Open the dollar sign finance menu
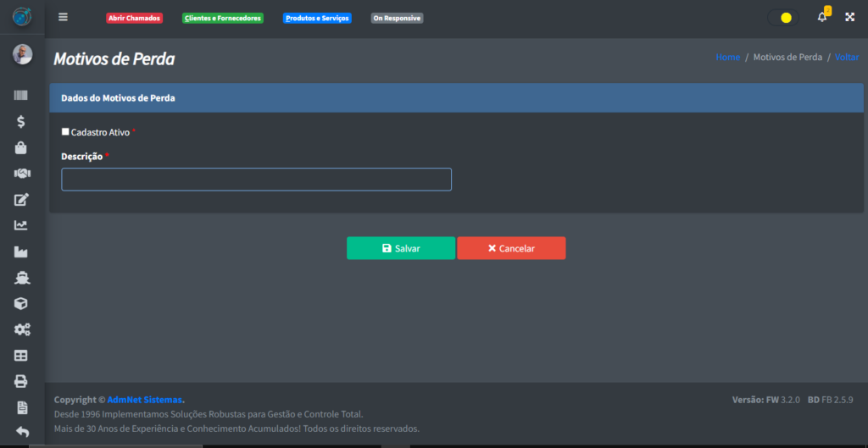Image resolution: width=868 pixels, height=448 pixels. point(21,122)
